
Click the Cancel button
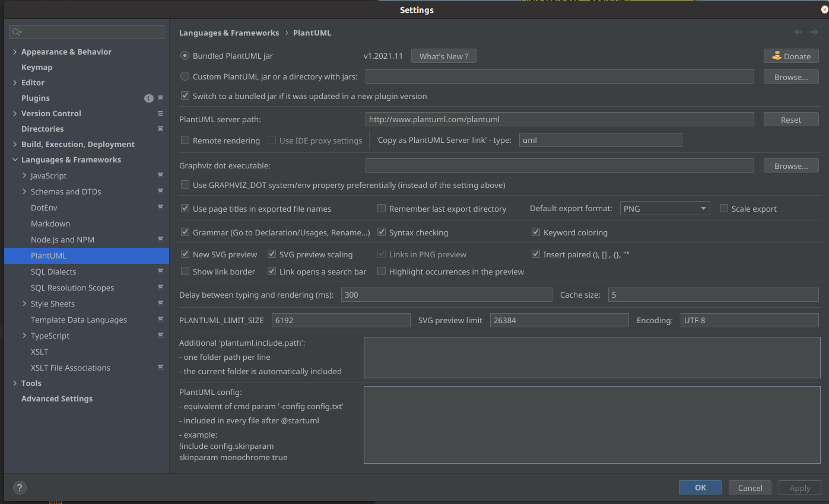point(750,488)
